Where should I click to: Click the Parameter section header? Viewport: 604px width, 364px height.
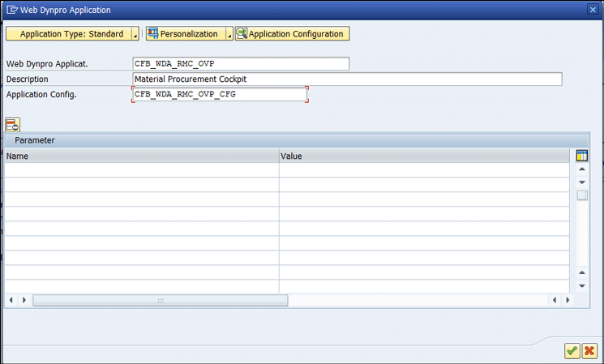click(297, 140)
